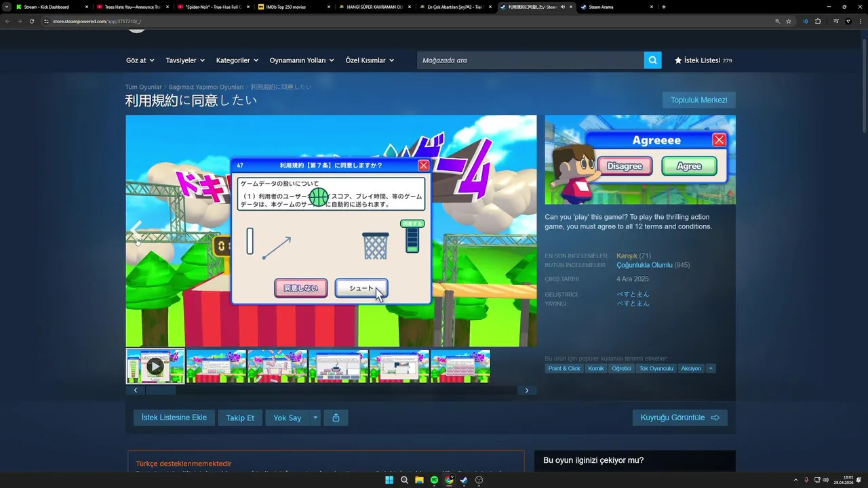Switch to IMDb Top 250 movies tab
Image resolution: width=868 pixels, height=488 pixels.
pos(294,7)
